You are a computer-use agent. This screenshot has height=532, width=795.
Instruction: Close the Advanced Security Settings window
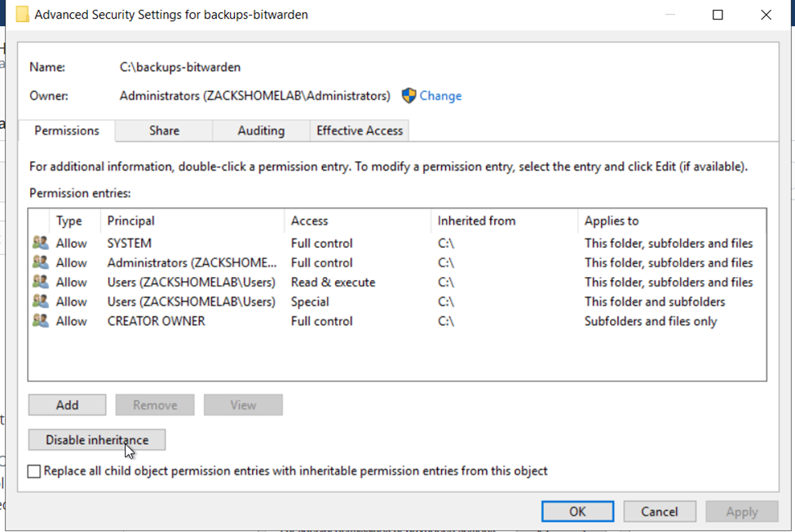pos(766,15)
